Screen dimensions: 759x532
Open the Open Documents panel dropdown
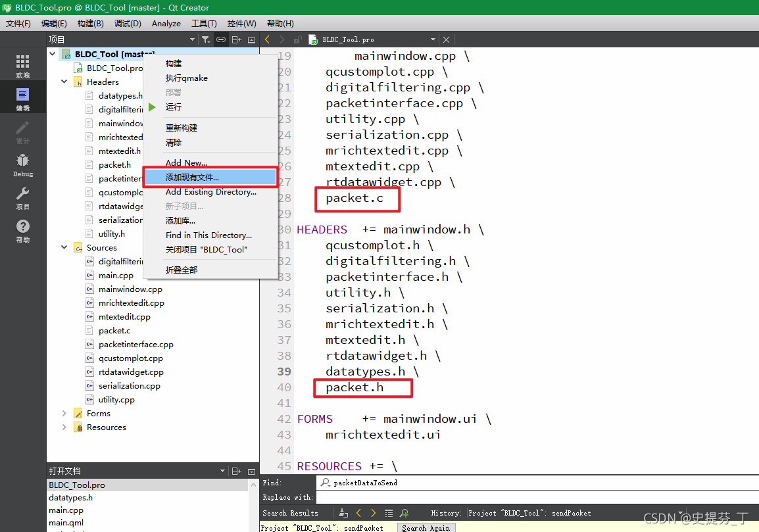pyautogui.click(x=223, y=471)
